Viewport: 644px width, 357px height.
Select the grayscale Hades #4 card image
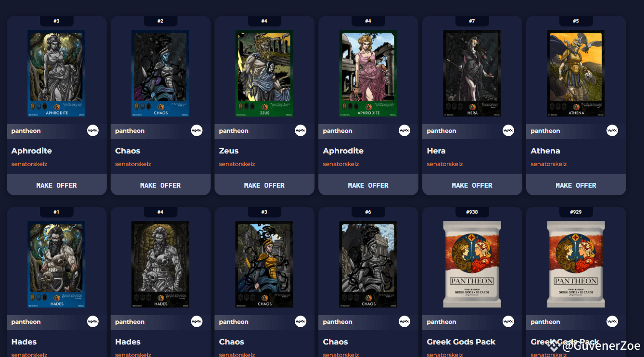(160, 264)
